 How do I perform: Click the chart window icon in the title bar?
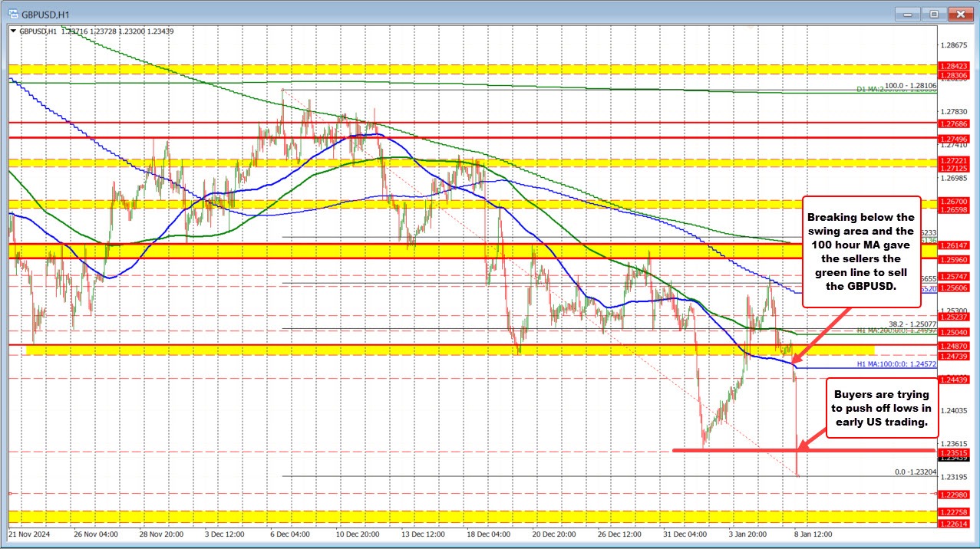[12, 13]
